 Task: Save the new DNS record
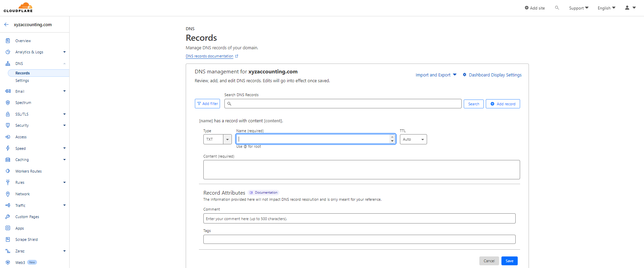coord(509,261)
